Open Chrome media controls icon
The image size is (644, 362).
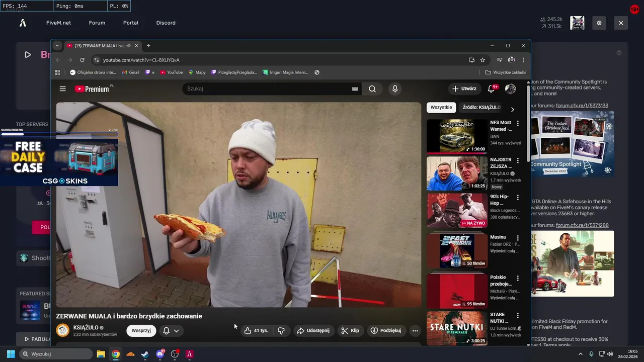click(x=499, y=60)
